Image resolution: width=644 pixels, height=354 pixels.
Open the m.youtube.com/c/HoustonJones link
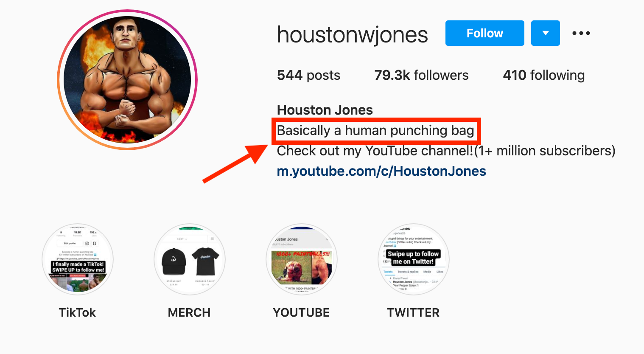(381, 171)
